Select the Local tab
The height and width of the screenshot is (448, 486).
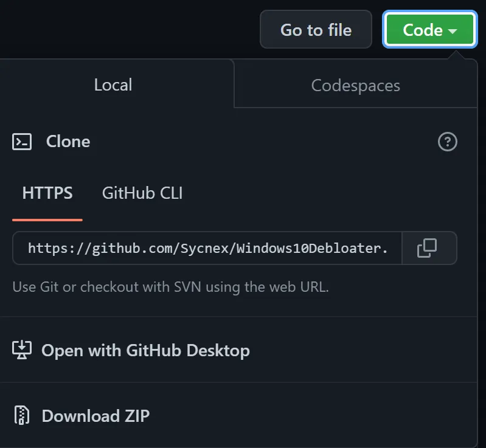(x=114, y=84)
